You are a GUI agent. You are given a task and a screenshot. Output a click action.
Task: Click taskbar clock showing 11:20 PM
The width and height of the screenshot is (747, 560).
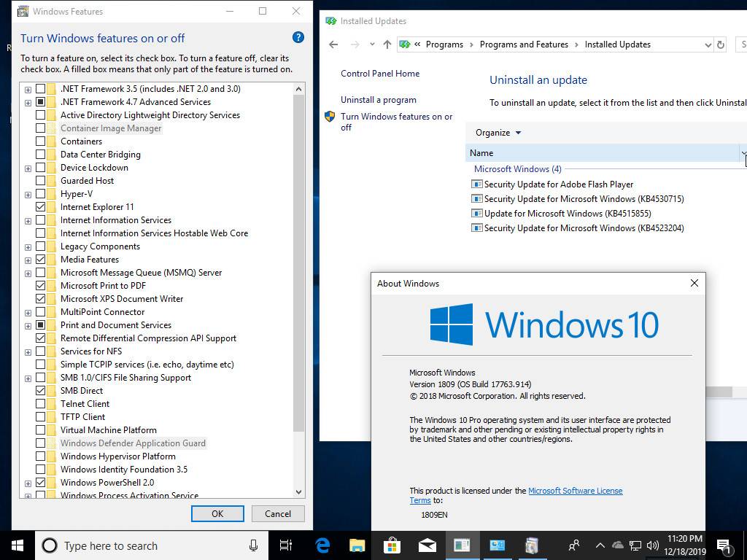(x=684, y=545)
